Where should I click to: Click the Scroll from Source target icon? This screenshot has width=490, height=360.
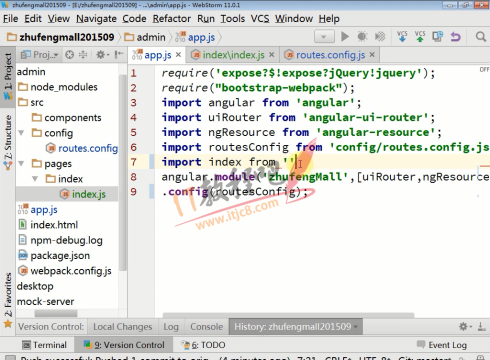click(x=69, y=54)
